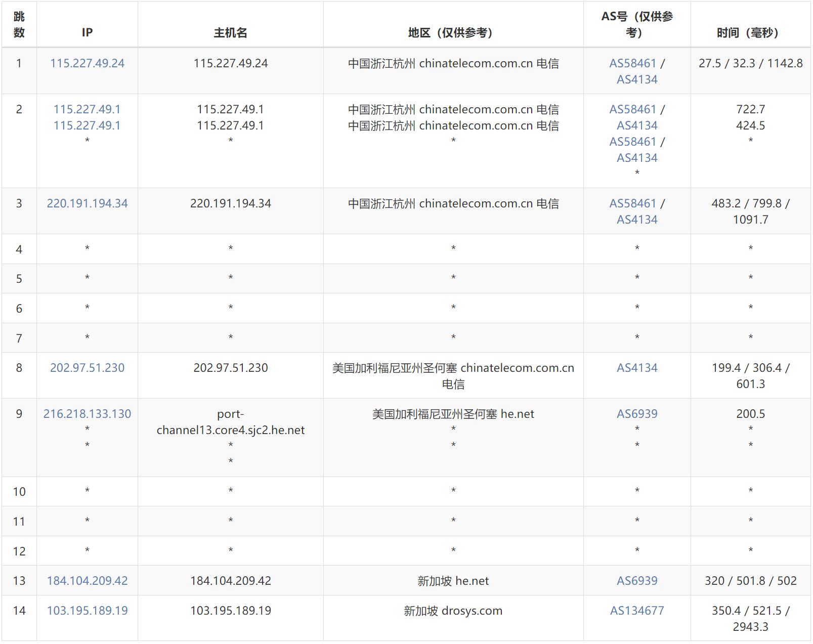Click AS6939 link in hop 13 row
Image resolution: width=813 pixels, height=644 pixels.
pos(637,581)
